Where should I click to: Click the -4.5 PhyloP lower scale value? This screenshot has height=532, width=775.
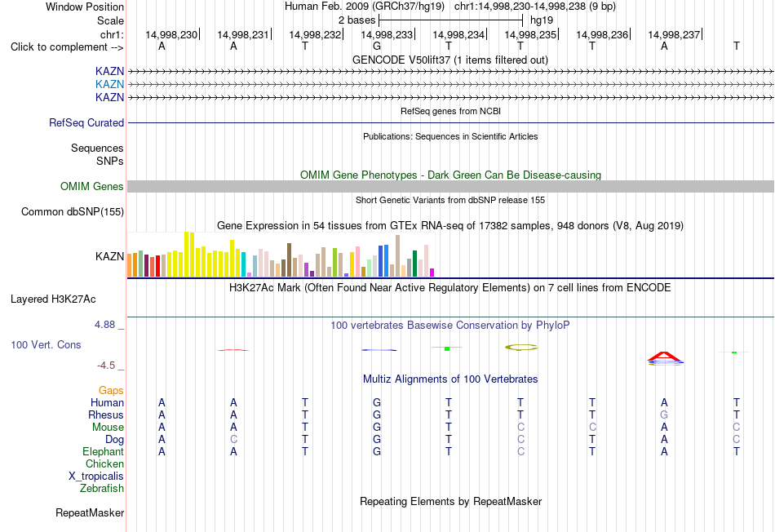pos(106,366)
